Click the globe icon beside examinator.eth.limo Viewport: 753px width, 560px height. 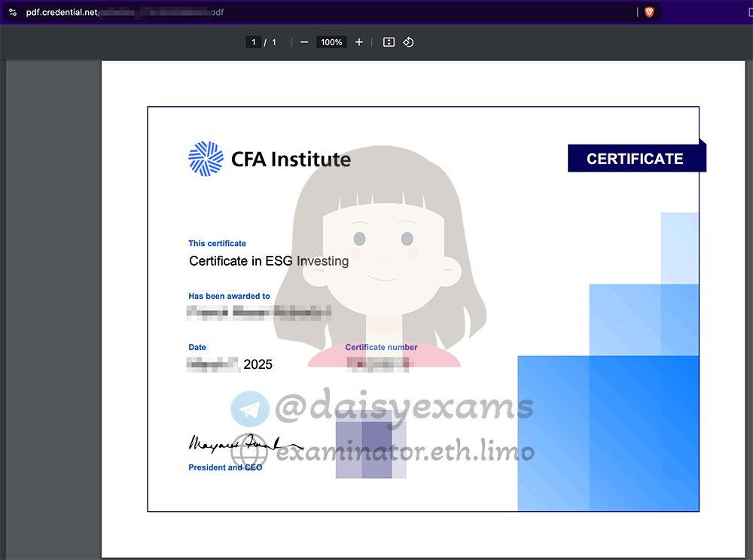tap(249, 451)
